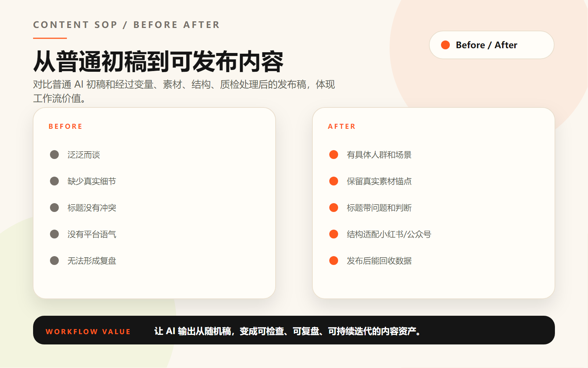The image size is (588, 368).
Task: Select the text 发布后能回收数据
Action: (x=379, y=261)
